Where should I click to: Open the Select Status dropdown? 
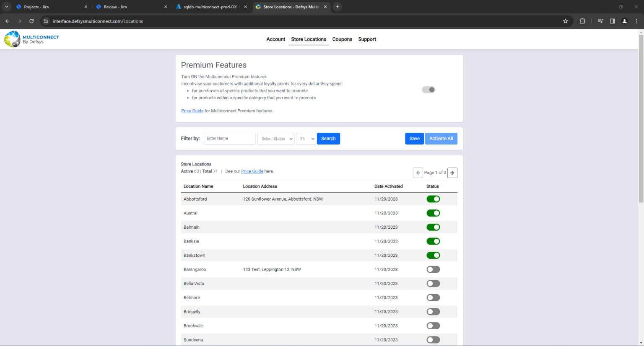pyautogui.click(x=275, y=138)
